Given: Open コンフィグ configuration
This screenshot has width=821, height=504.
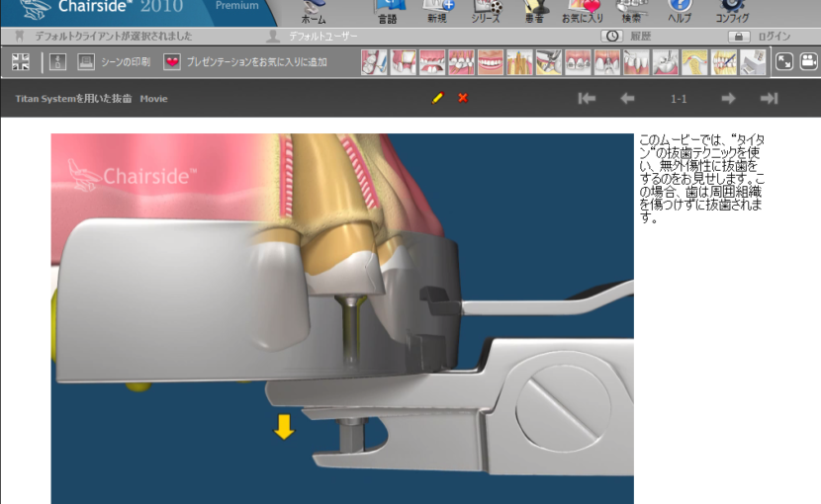Looking at the screenshot, I should pos(732,12).
